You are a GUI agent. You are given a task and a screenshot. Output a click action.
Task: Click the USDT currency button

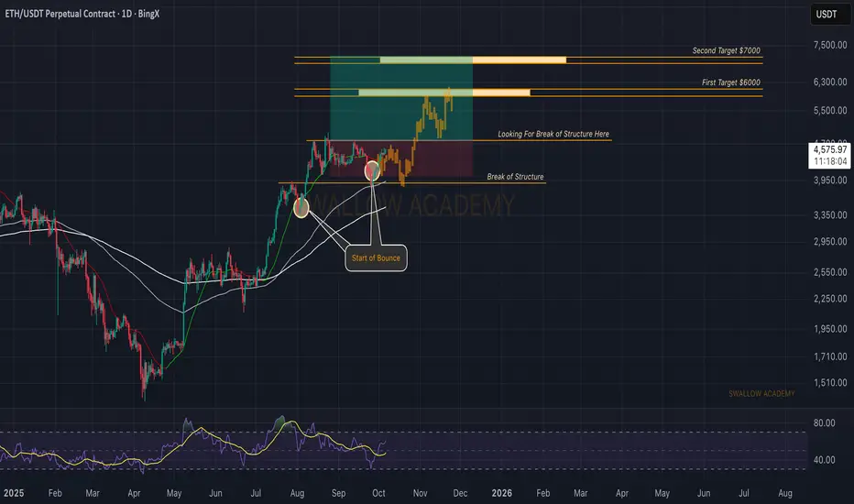(x=830, y=14)
